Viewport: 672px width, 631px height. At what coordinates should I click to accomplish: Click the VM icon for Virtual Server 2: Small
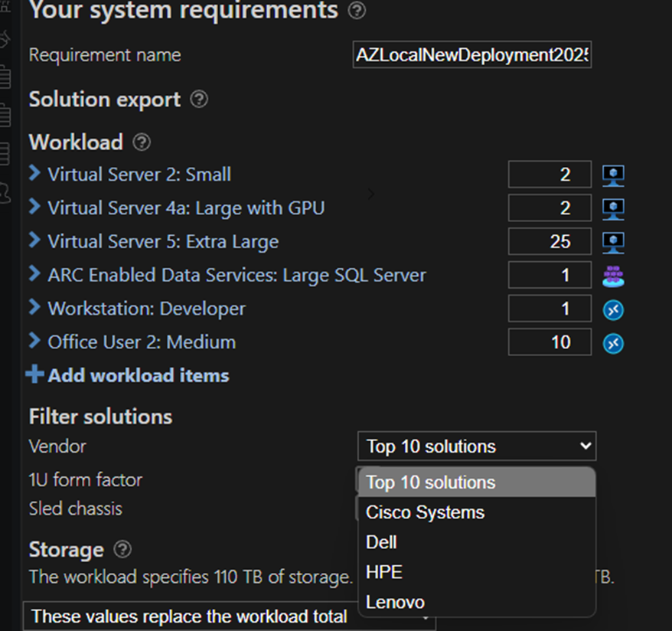(613, 175)
